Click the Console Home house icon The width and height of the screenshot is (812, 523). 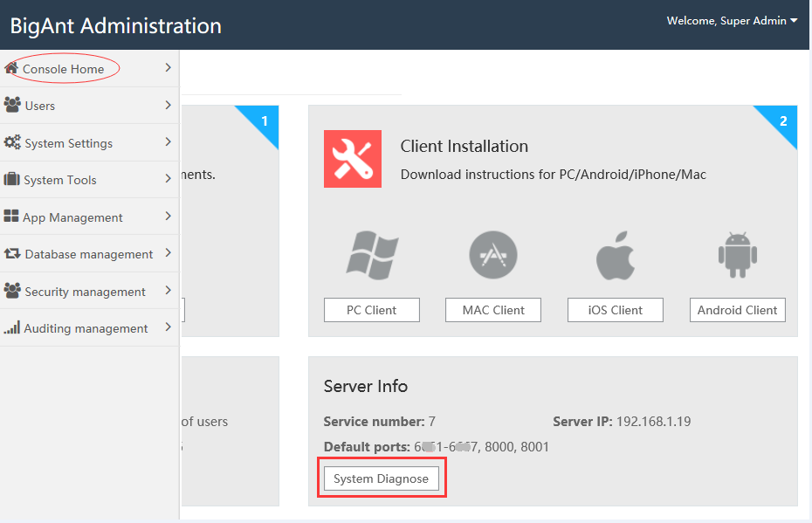(11, 67)
